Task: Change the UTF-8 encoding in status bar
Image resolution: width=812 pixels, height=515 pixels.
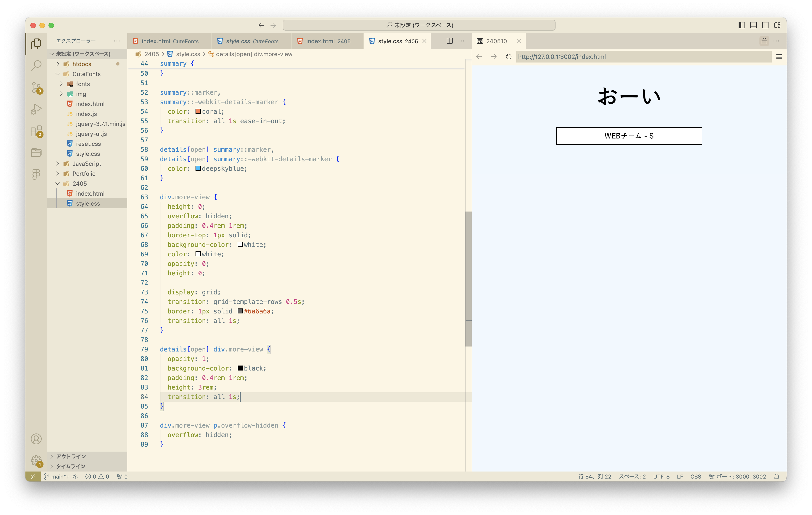Action: (x=661, y=476)
